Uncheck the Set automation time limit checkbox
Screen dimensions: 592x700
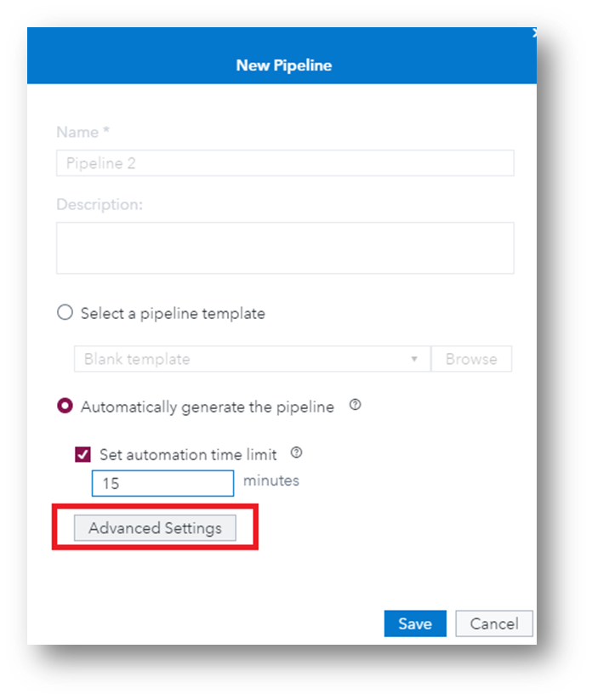83,454
